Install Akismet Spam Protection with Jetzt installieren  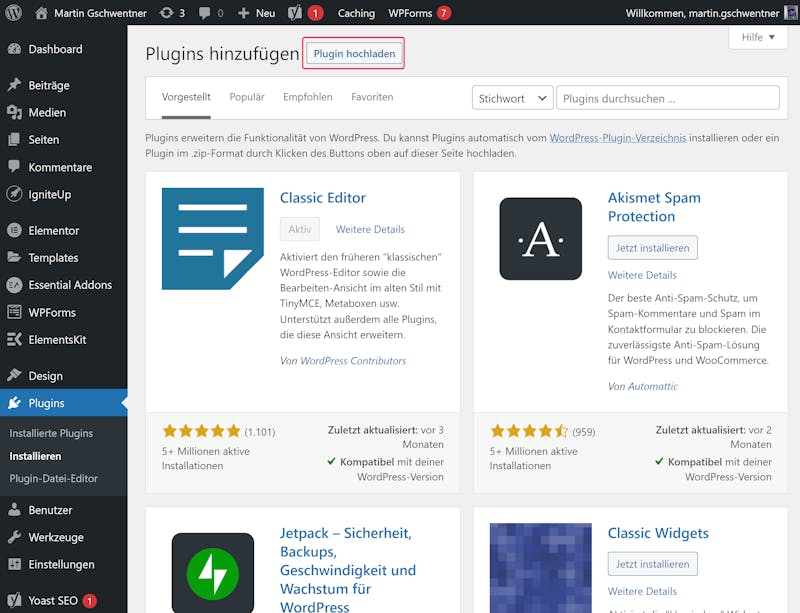click(x=653, y=248)
